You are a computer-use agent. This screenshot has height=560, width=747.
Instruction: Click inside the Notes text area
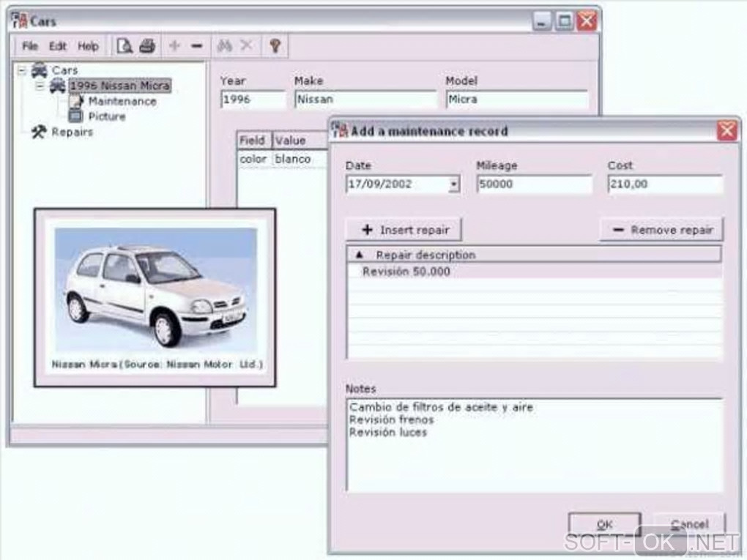(535, 445)
